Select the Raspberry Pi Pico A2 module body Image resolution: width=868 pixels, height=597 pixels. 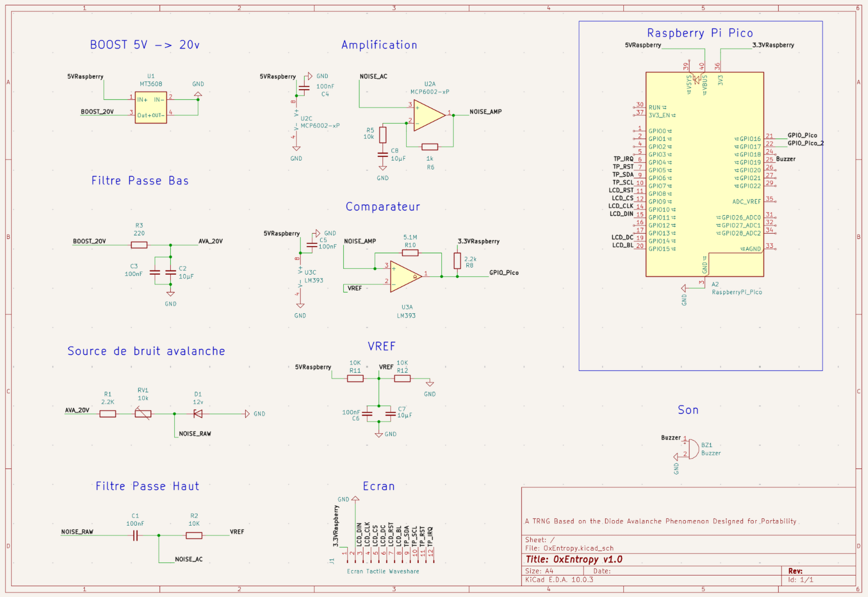[x=705, y=174]
